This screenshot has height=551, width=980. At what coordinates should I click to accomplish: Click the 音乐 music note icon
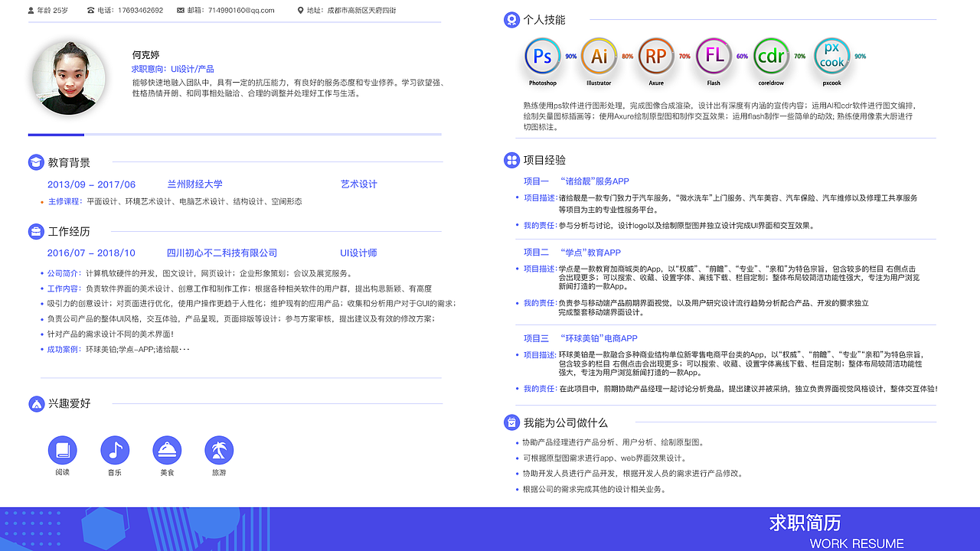[115, 450]
